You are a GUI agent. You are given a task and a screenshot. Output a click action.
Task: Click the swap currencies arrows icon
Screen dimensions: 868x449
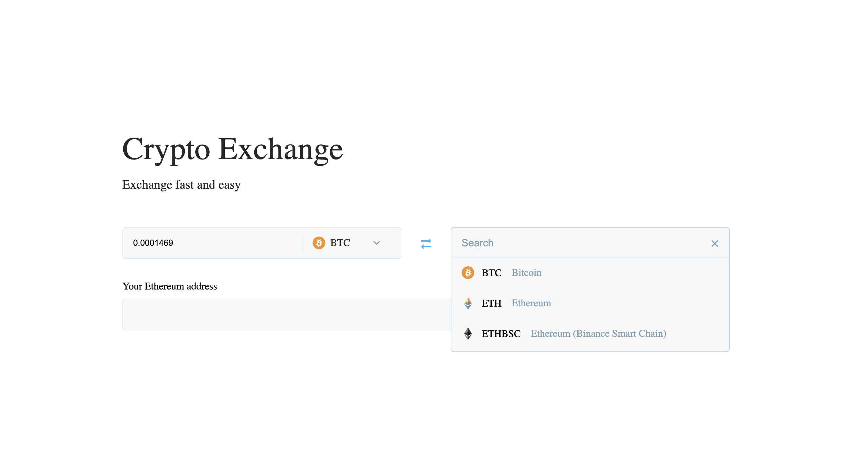click(426, 244)
